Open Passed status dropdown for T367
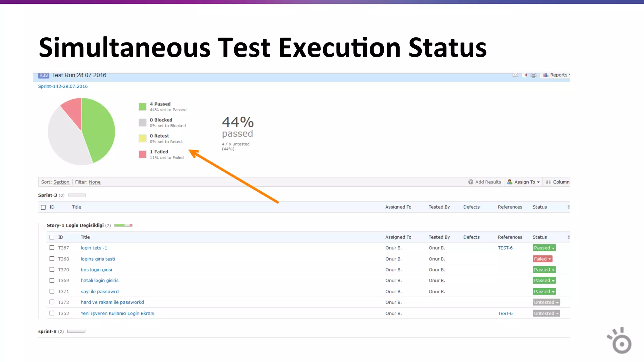 [x=544, y=248]
